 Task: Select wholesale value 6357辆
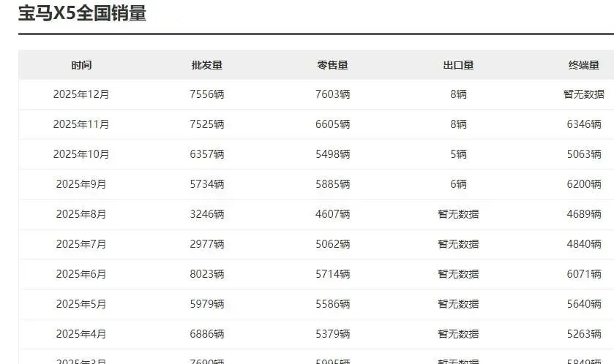(207, 154)
